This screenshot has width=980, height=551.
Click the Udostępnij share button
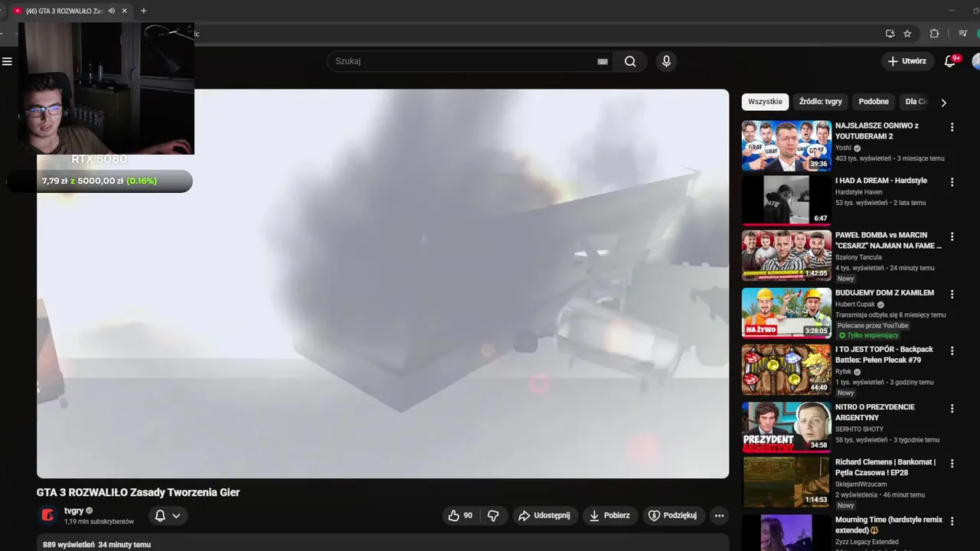(x=544, y=516)
